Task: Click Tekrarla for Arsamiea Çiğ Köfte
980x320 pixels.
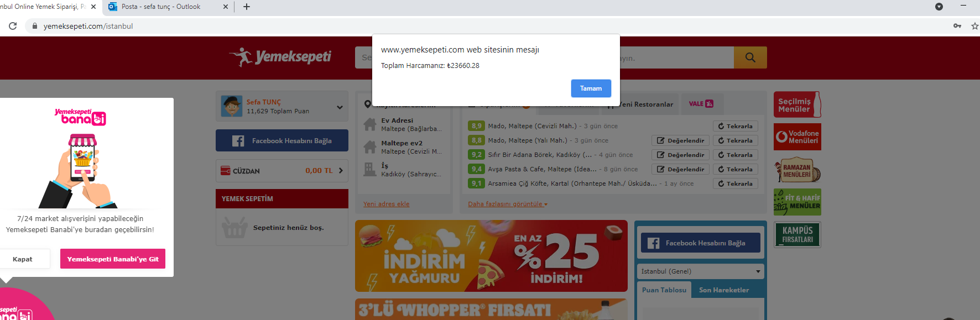Action: pos(735,183)
